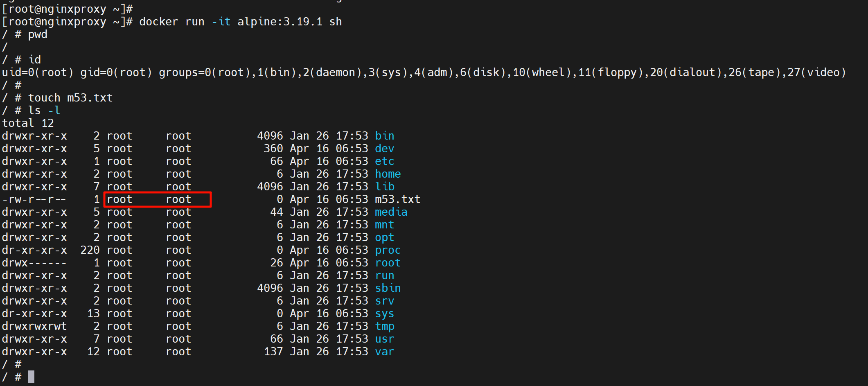868x386 pixels.
Task: Click the "total 12" output line
Action: pos(28,123)
